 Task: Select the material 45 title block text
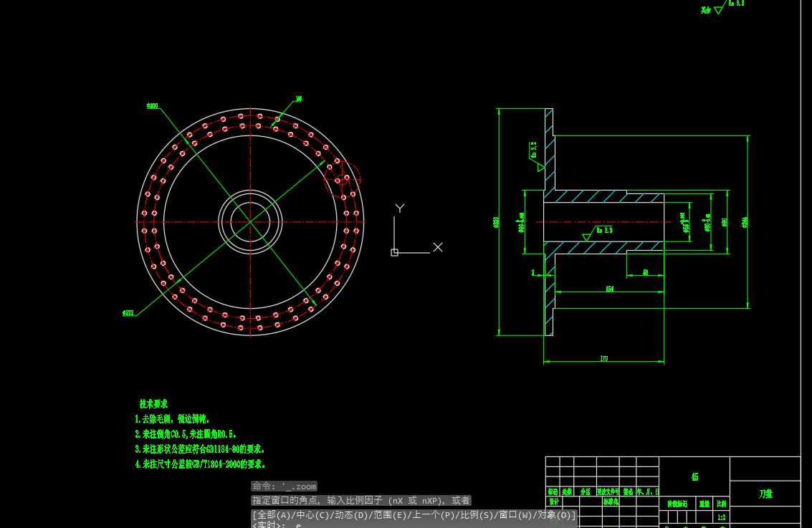(x=694, y=476)
